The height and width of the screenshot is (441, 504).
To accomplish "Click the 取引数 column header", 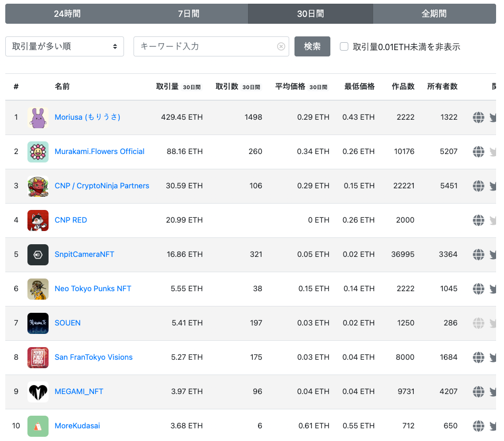I will click(x=226, y=87).
